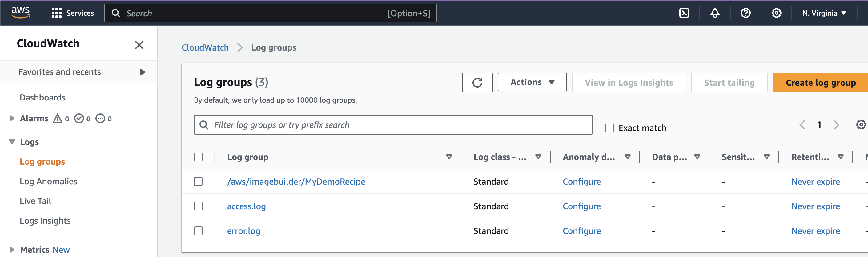Open the AWS CloudShell terminal icon
This screenshot has height=257, width=868.
click(x=684, y=13)
